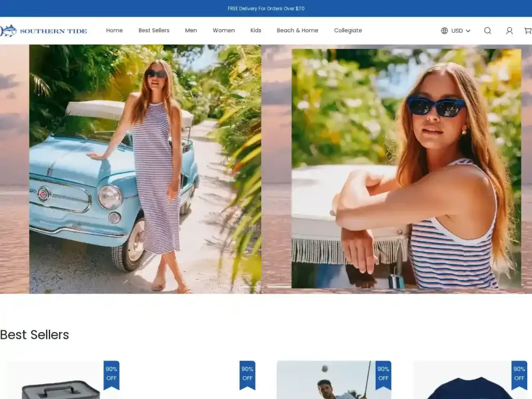View the shopping cart icon
This screenshot has height=399, width=532.
pos(528,31)
